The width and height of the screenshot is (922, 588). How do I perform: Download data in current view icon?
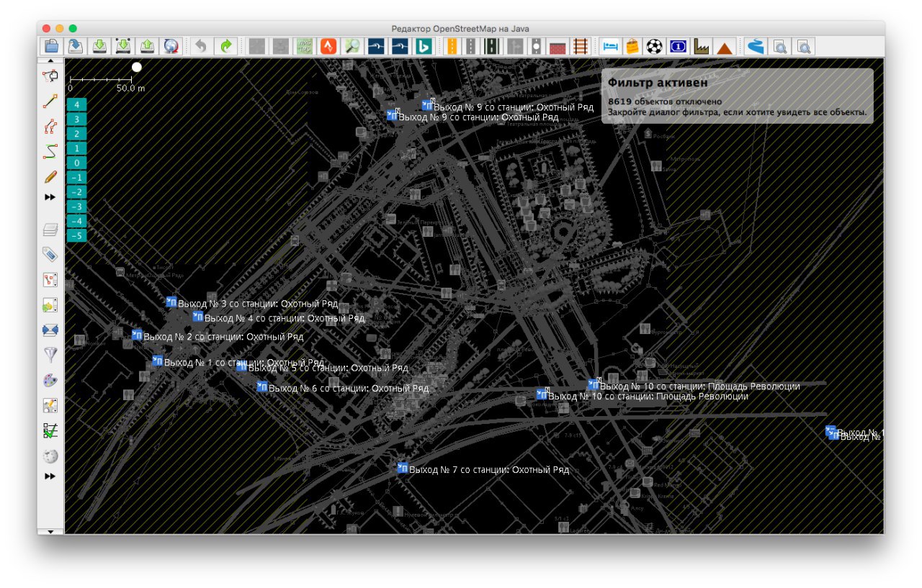click(123, 47)
